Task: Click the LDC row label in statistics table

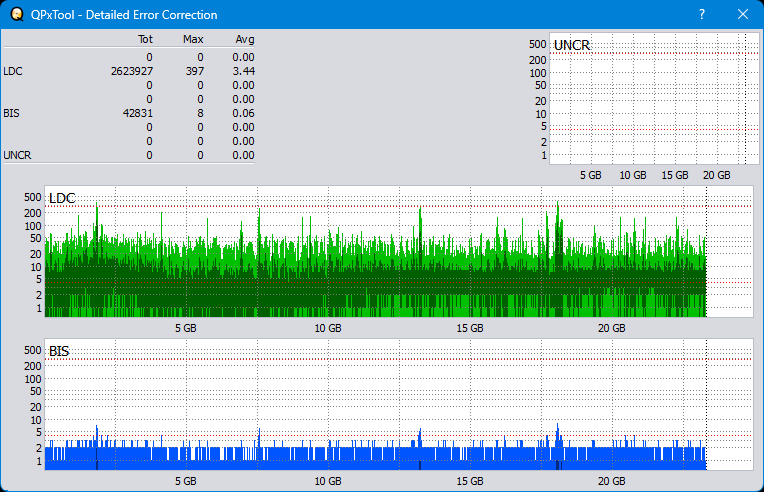Action: 13,71
